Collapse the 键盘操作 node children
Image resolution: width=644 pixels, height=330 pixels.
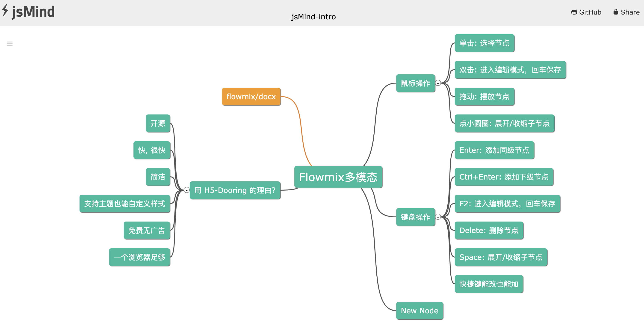click(x=438, y=217)
